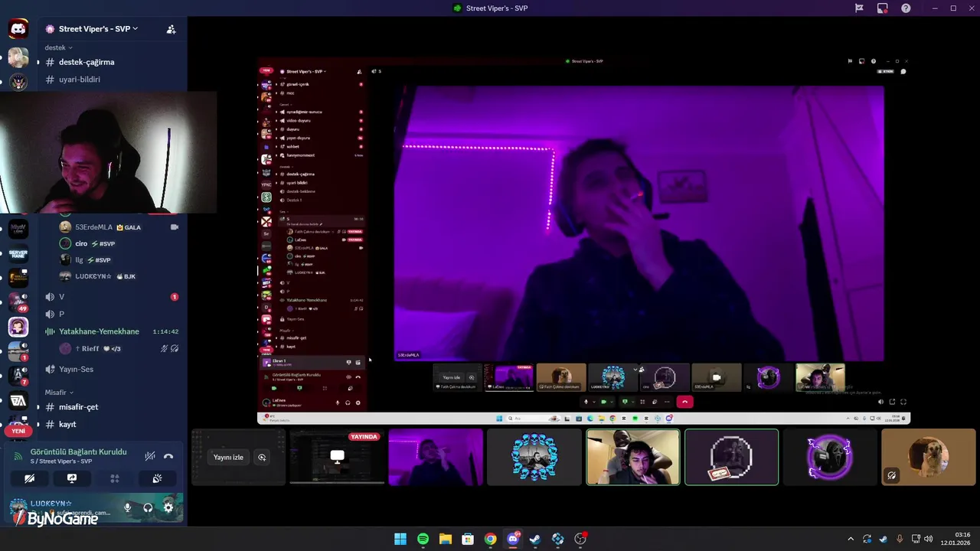Click magnifier icon next to Yayını izle

click(262, 458)
